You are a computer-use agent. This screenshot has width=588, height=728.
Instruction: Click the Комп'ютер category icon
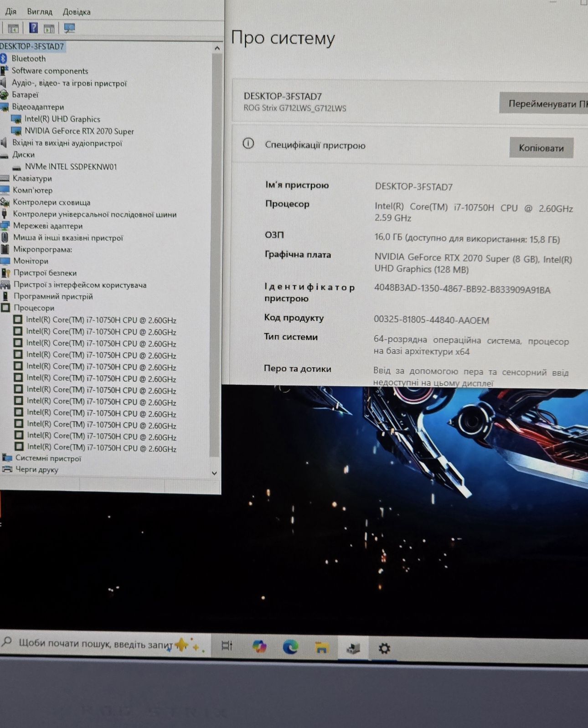(x=5, y=190)
